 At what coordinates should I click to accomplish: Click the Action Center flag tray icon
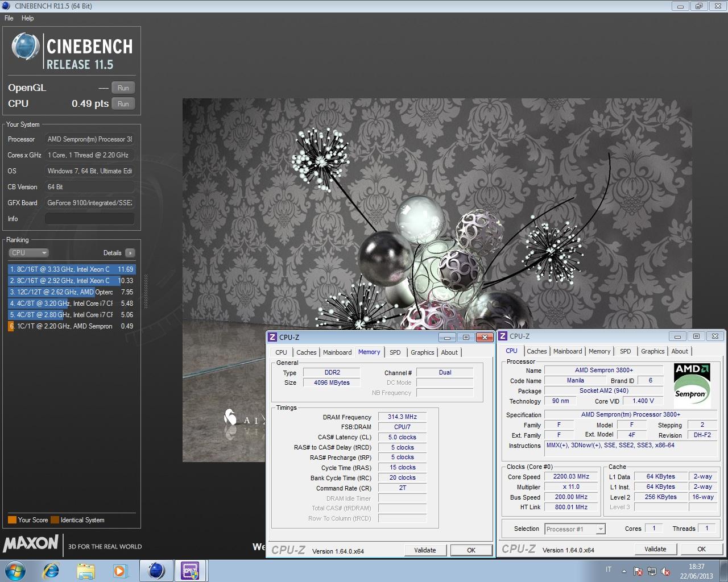click(638, 571)
